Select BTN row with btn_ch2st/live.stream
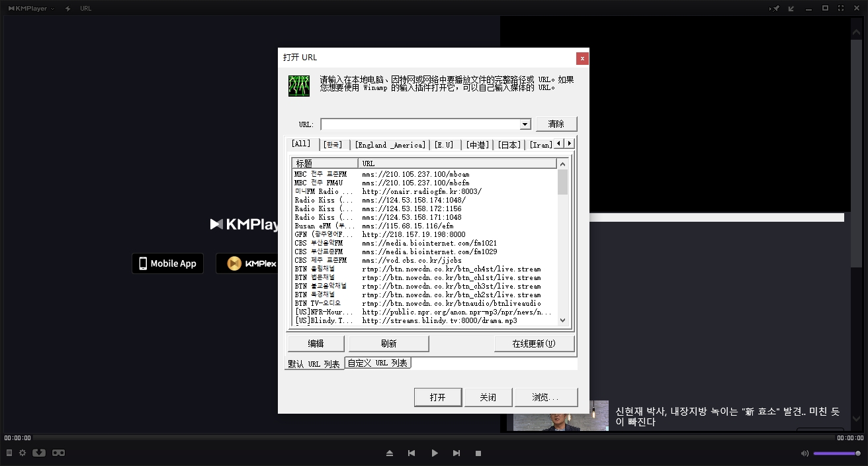Viewport: 868px width, 466px height. point(425,295)
